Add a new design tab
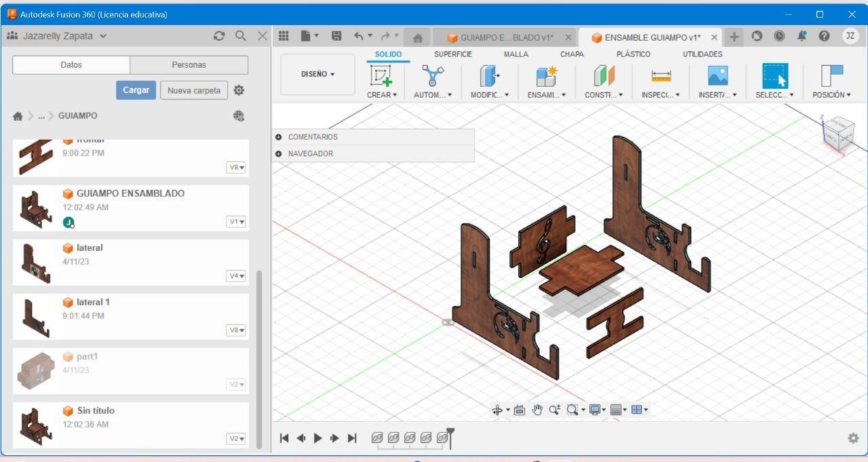The image size is (868, 462). (x=734, y=37)
